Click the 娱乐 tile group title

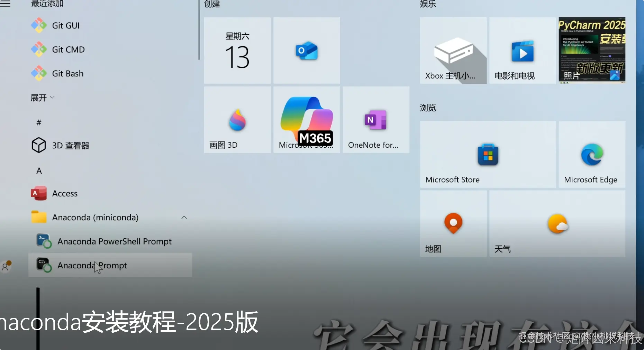pos(428,4)
